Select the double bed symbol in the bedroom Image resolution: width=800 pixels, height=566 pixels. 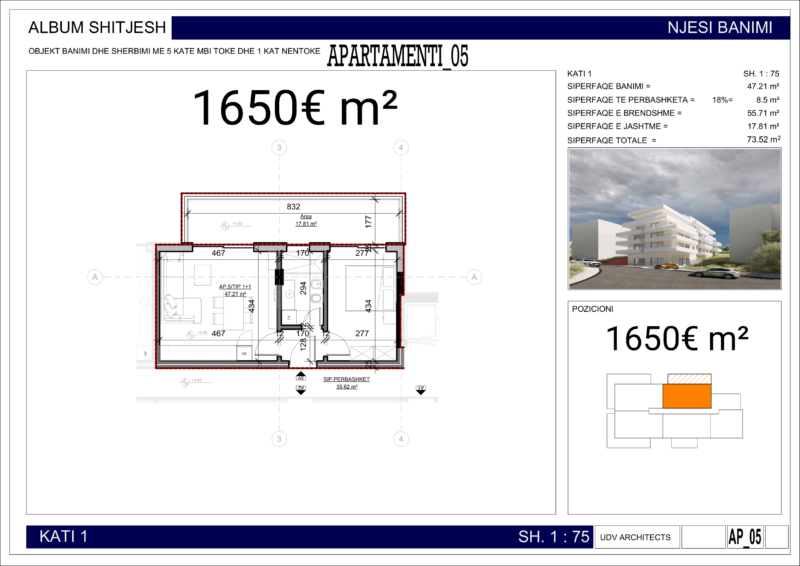370,288
